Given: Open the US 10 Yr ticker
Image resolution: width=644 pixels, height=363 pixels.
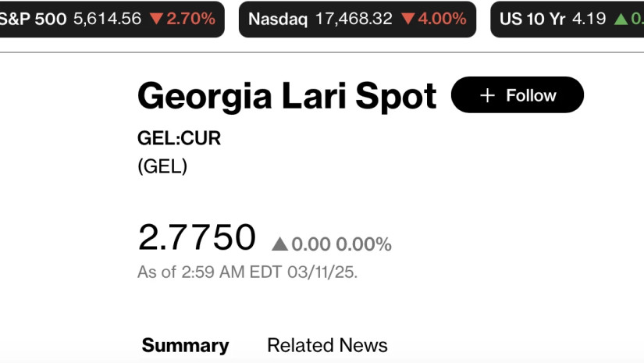Looking at the screenshot, I should click(532, 19).
